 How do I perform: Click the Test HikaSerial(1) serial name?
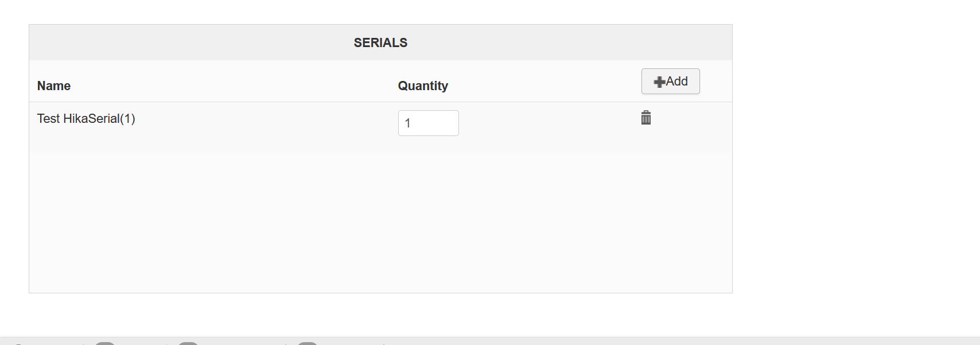coord(86,119)
